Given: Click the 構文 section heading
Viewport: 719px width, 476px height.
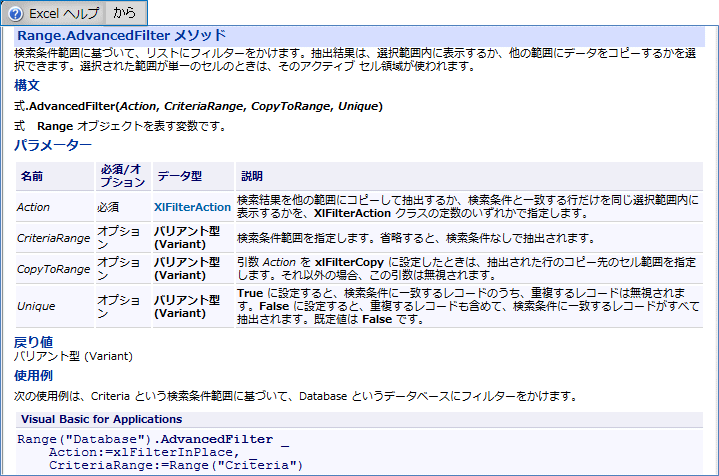Looking at the screenshot, I should (27, 85).
